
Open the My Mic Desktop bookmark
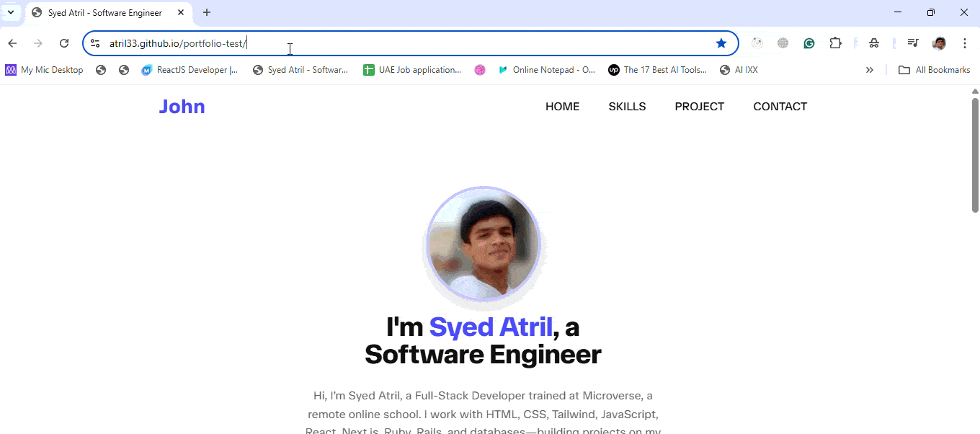(45, 70)
